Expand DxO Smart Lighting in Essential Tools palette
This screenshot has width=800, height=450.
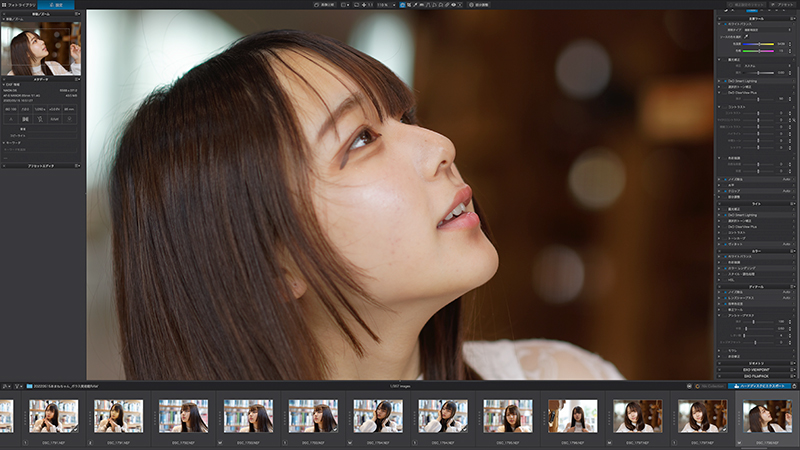[x=719, y=81]
